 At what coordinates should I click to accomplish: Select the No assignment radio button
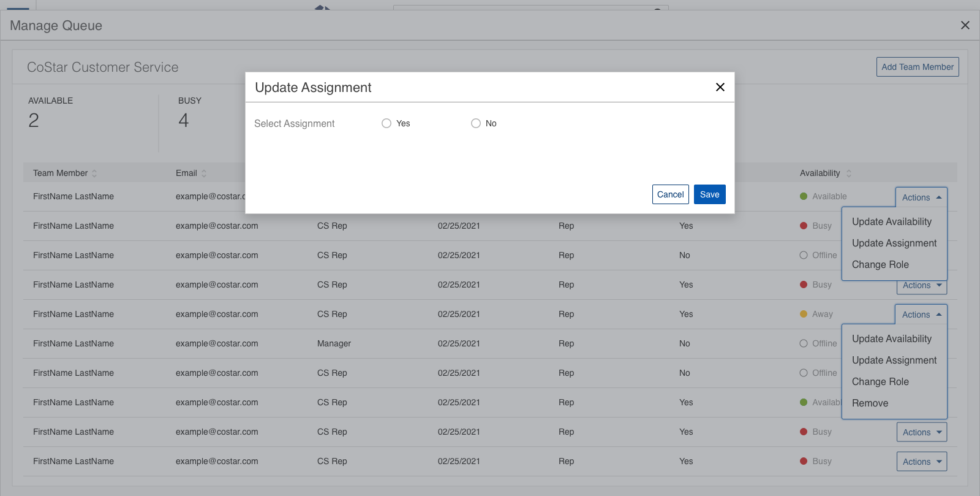click(x=476, y=123)
